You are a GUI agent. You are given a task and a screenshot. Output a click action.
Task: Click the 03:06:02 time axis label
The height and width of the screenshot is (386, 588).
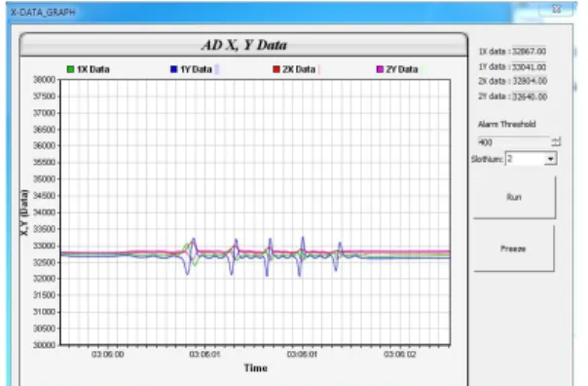coord(400,355)
